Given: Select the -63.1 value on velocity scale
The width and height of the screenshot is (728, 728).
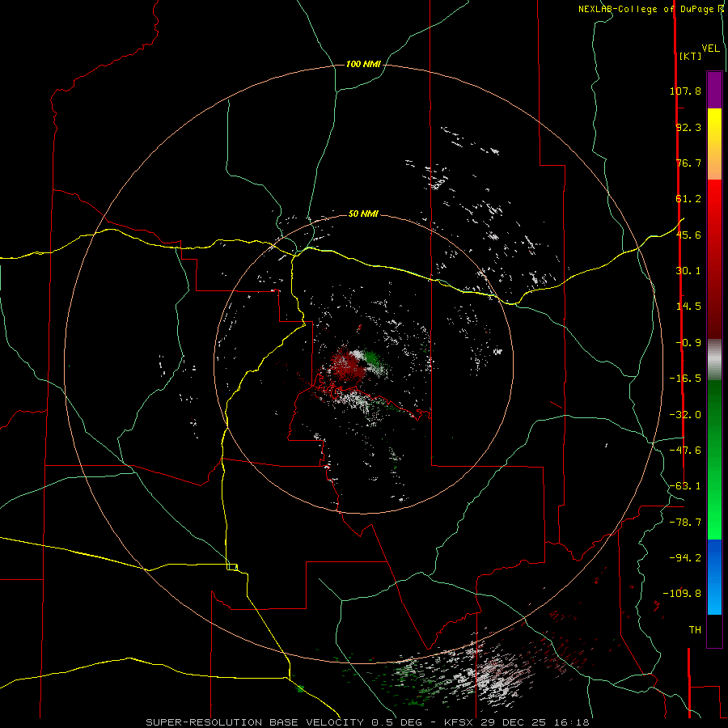Looking at the screenshot, I should tap(685, 486).
